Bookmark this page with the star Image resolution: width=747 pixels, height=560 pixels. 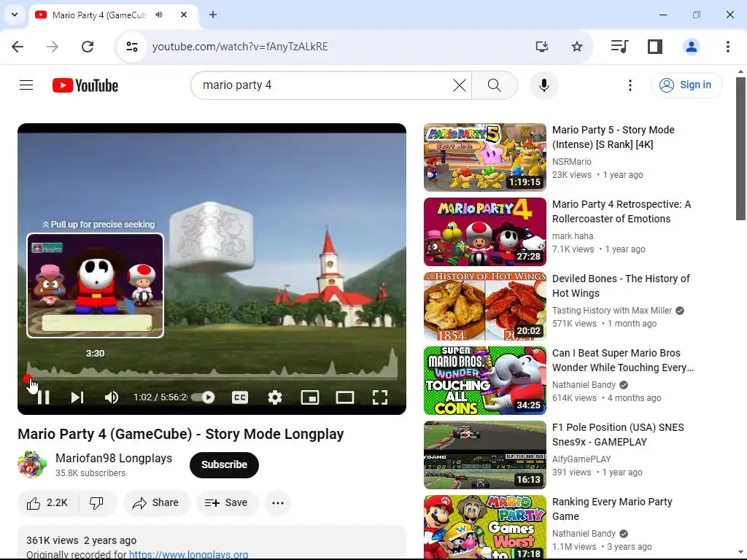point(577,47)
